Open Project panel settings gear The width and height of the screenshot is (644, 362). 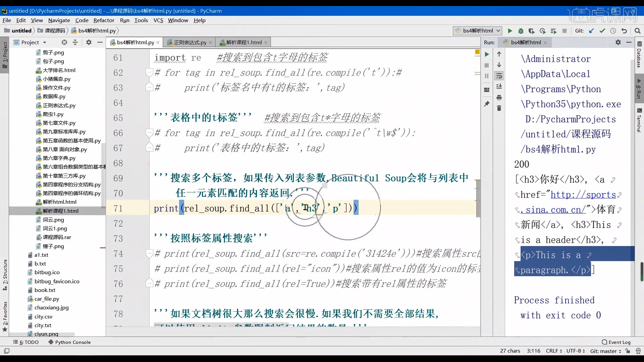click(x=89, y=42)
